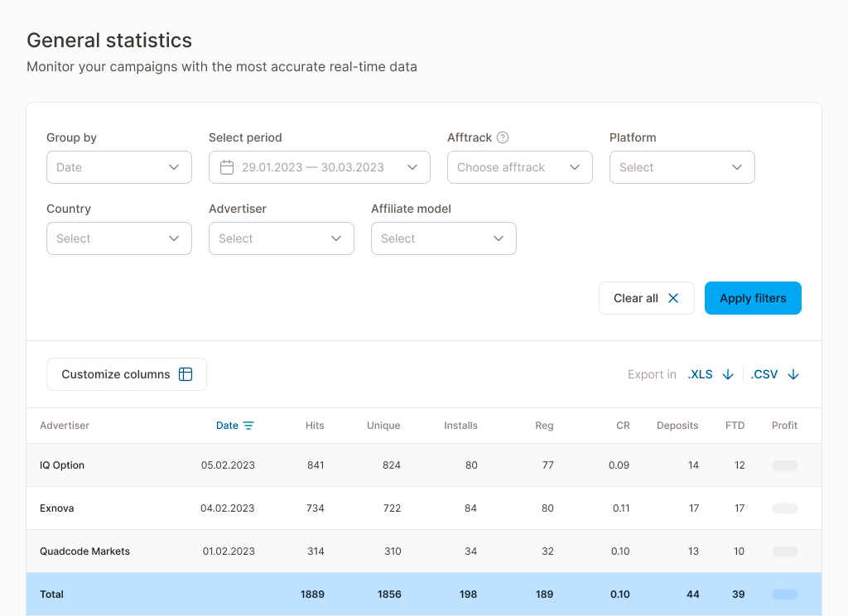Click the calendar icon in Select period
848x616 pixels.
(x=227, y=167)
